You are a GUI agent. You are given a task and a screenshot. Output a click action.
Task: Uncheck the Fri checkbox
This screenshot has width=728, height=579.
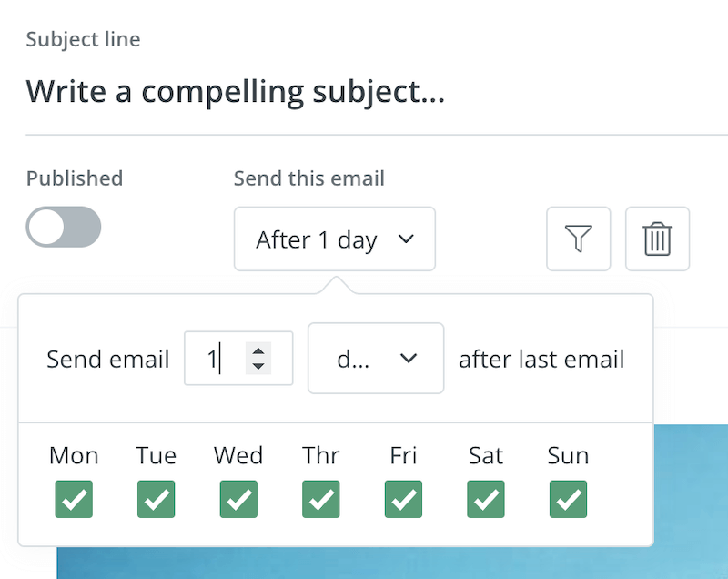coord(403,499)
